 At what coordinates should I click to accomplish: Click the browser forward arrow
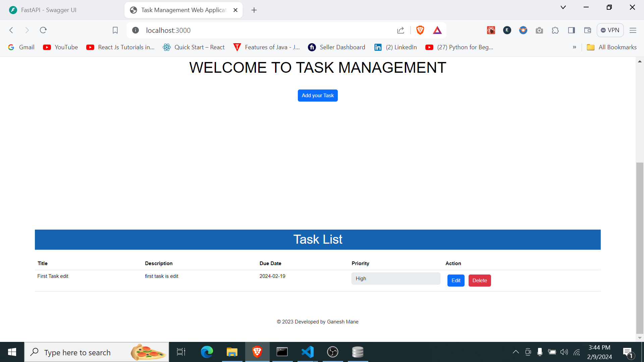click(27, 30)
